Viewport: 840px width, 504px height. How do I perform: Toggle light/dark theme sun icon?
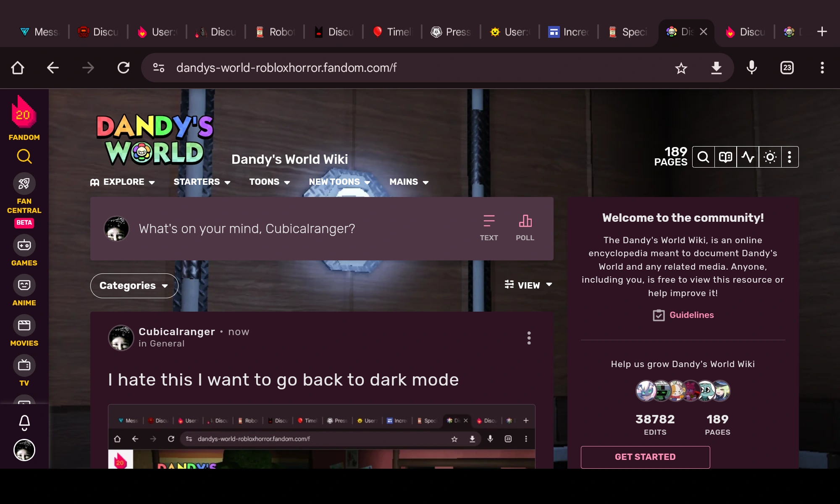770,157
